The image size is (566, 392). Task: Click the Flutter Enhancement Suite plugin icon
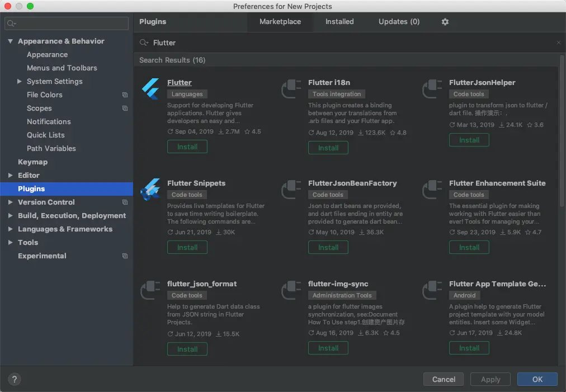432,189
